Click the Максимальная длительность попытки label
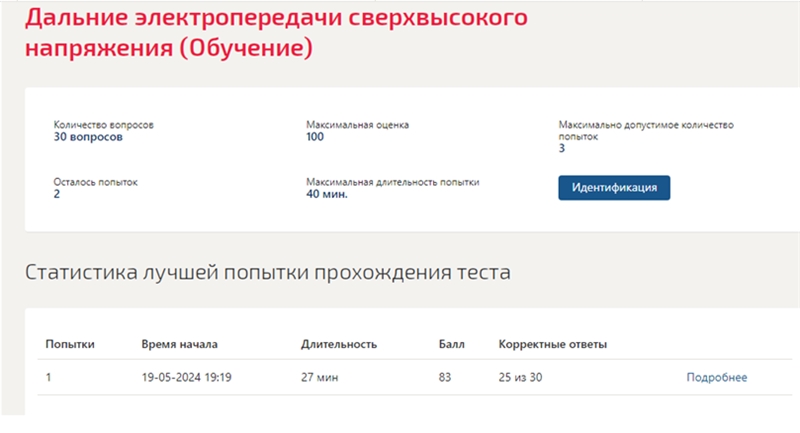 click(392, 183)
